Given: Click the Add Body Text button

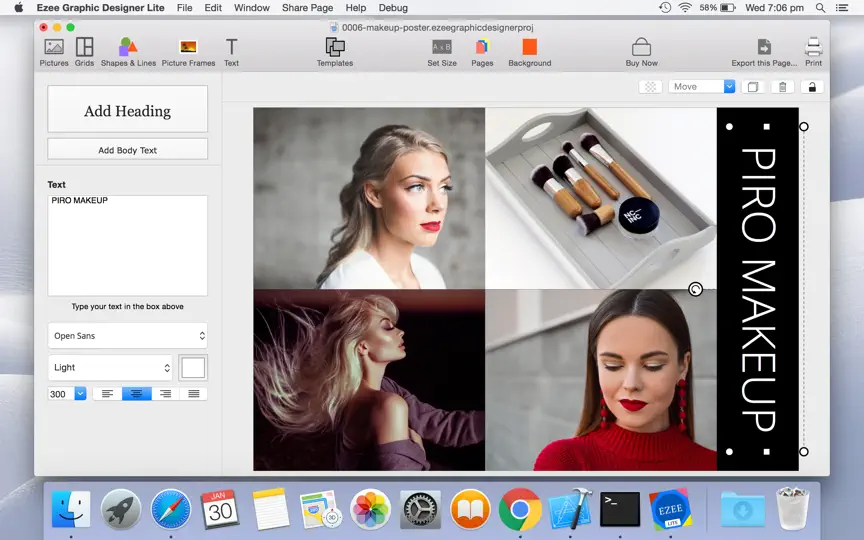Looking at the screenshot, I should click(x=127, y=149).
